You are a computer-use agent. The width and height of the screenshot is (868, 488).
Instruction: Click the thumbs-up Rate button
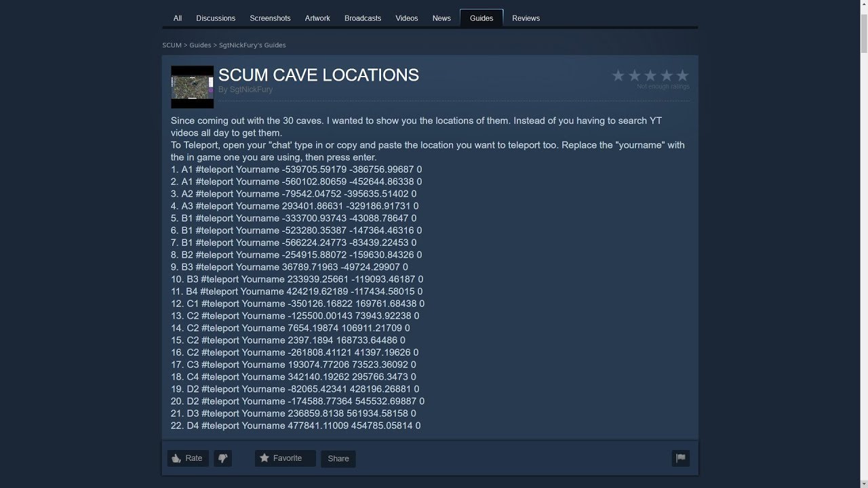click(x=188, y=458)
